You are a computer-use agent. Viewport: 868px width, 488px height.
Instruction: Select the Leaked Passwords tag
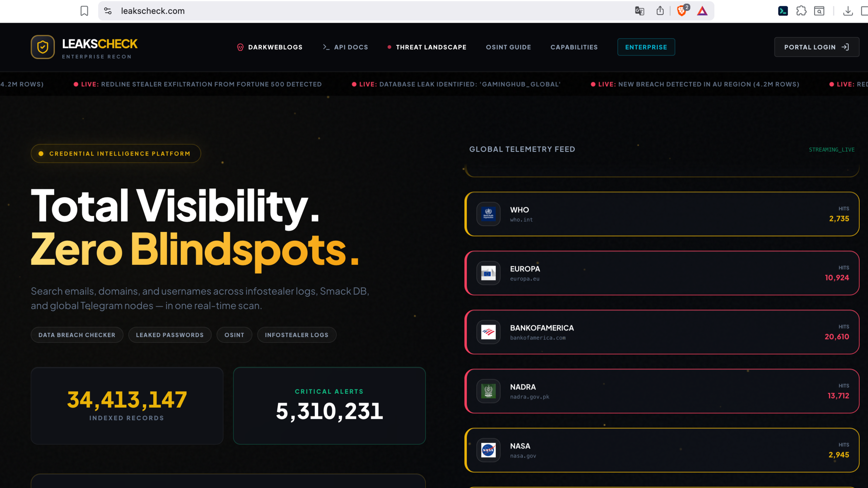[x=170, y=335]
